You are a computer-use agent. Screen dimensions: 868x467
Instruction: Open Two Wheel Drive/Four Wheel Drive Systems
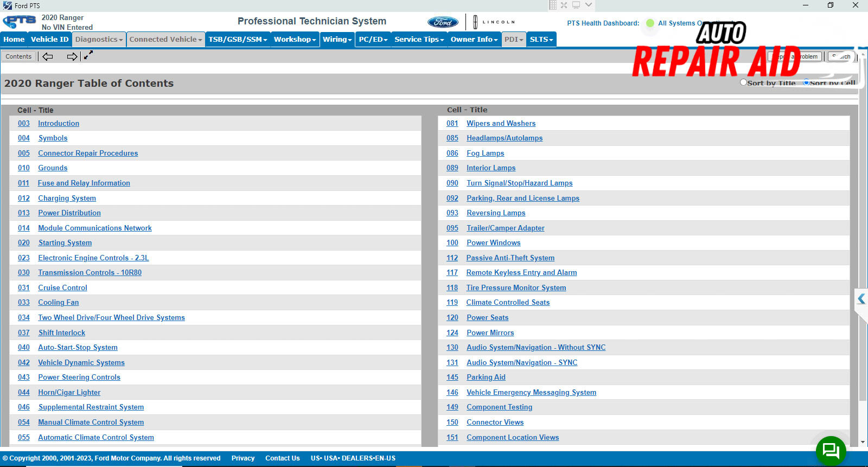112,318
